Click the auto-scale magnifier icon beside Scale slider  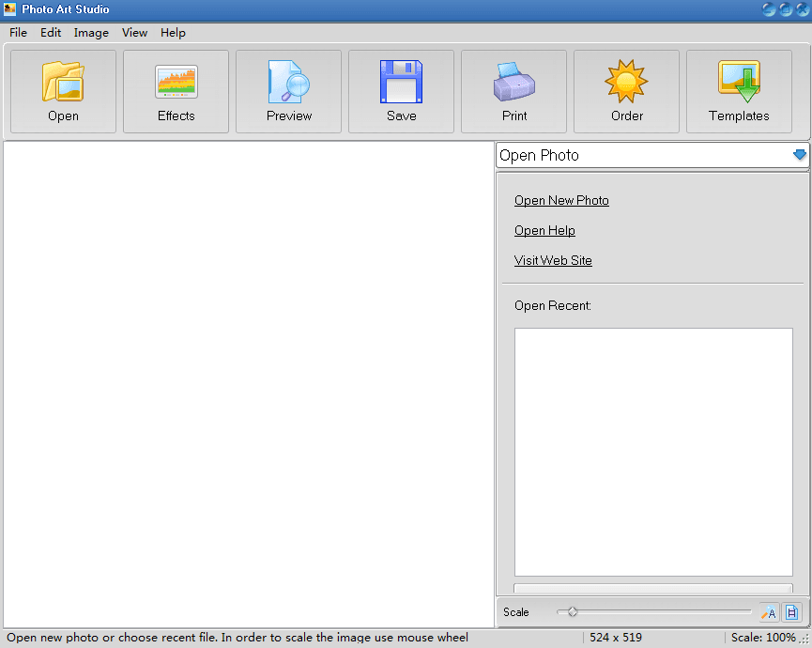(x=769, y=612)
